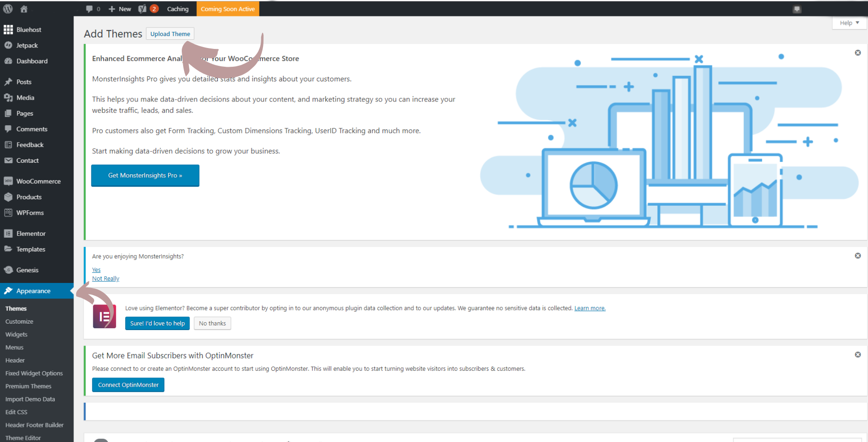868x442 pixels.
Task: Open the Elementor Learn more link
Action: (x=590, y=308)
